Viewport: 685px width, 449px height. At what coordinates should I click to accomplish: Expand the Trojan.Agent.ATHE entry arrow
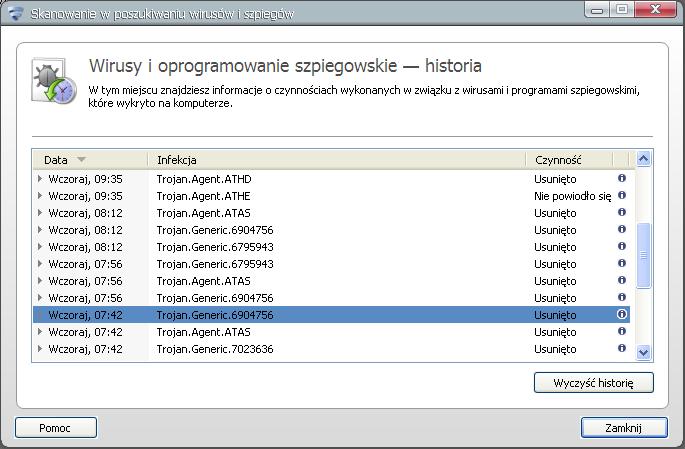pos(40,196)
